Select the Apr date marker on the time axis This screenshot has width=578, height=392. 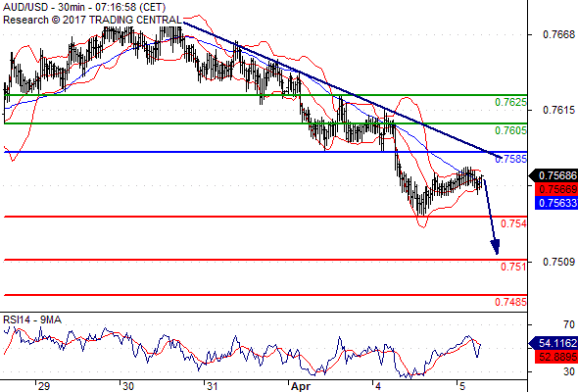(x=301, y=386)
